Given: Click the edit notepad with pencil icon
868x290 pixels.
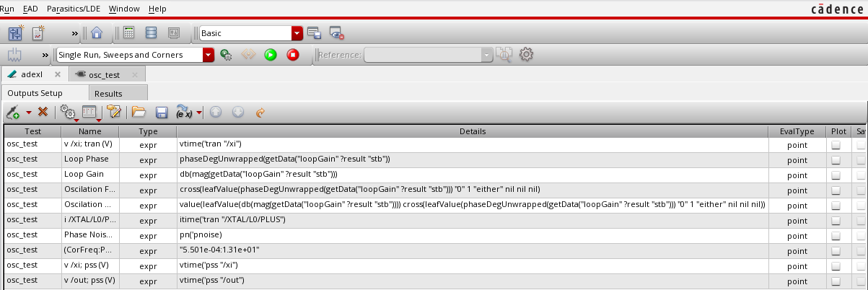Looking at the screenshot, I should (x=113, y=113).
